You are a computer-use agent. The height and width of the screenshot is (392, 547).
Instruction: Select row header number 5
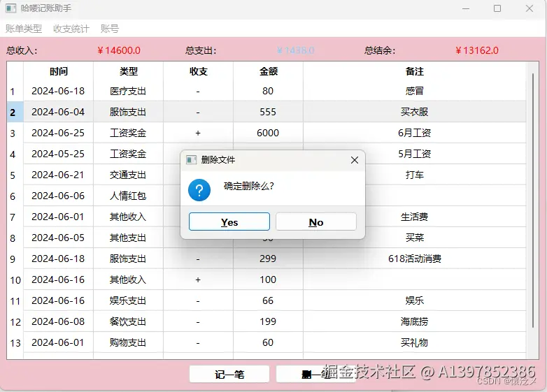click(x=15, y=175)
